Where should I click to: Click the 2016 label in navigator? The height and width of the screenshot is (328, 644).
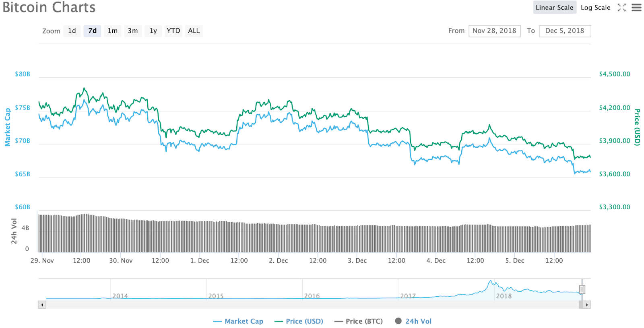[312, 296]
